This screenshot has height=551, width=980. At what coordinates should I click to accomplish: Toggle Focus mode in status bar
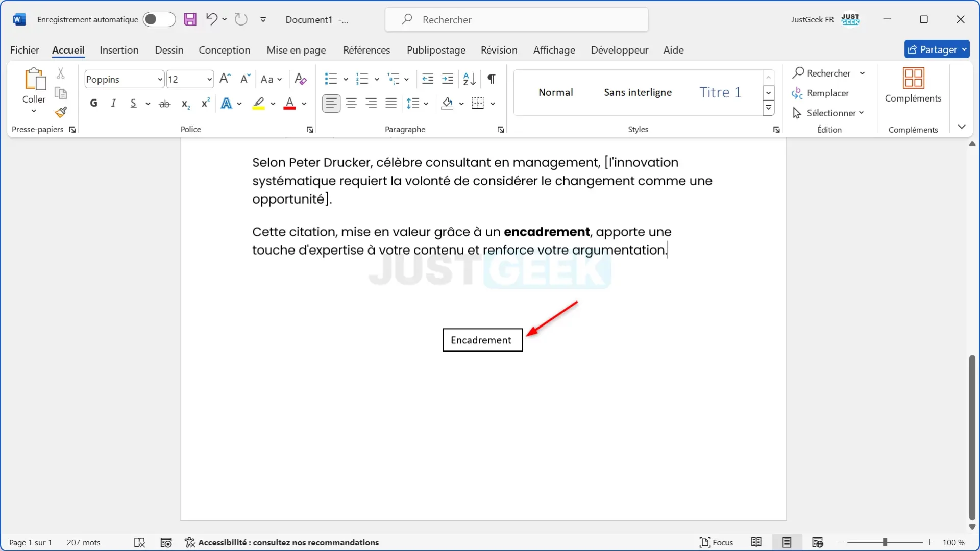(x=717, y=542)
